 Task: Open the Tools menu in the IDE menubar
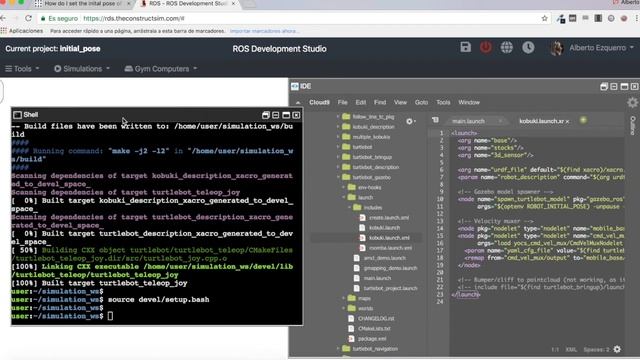click(x=443, y=102)
